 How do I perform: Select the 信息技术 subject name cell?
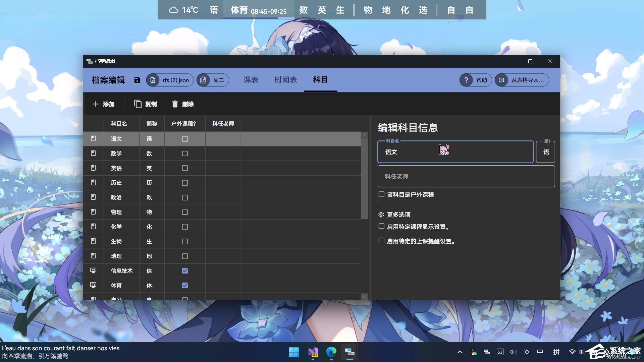(122, 271)
